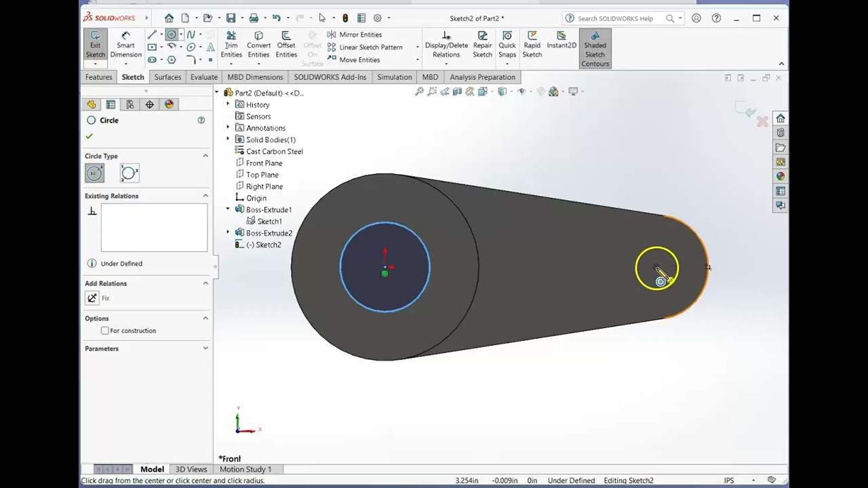Pick the Line sketch tool
The image size is (868, 488).
(152, 35)
